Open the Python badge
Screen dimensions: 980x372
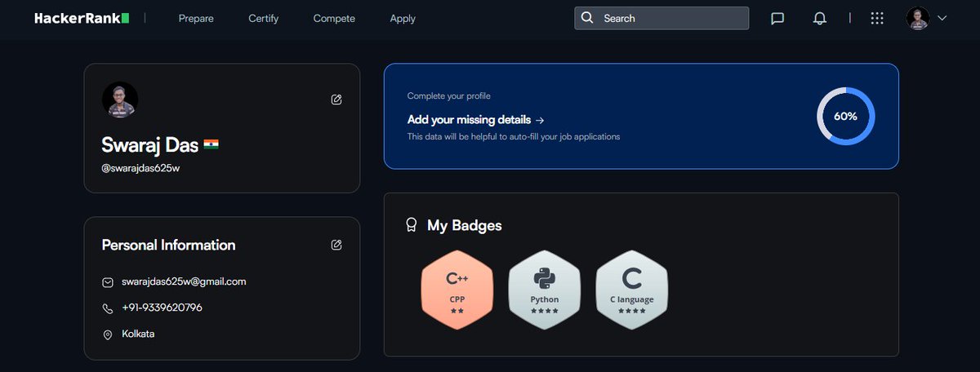544,288
